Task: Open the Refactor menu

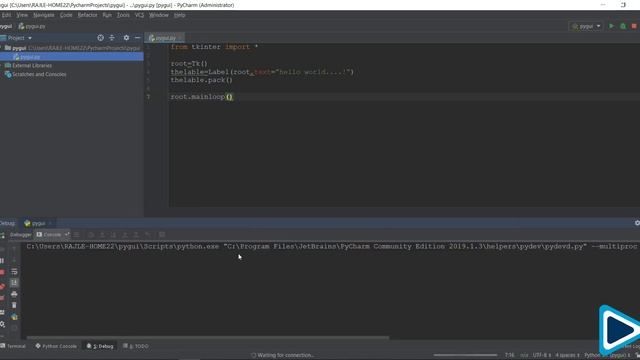Action: (87, 15)
